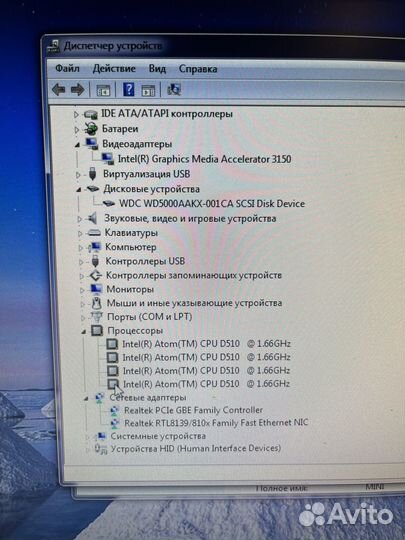Collapse the Процессоры tree node
Viewport: 405px width, 540px height.
pos(83,332)
